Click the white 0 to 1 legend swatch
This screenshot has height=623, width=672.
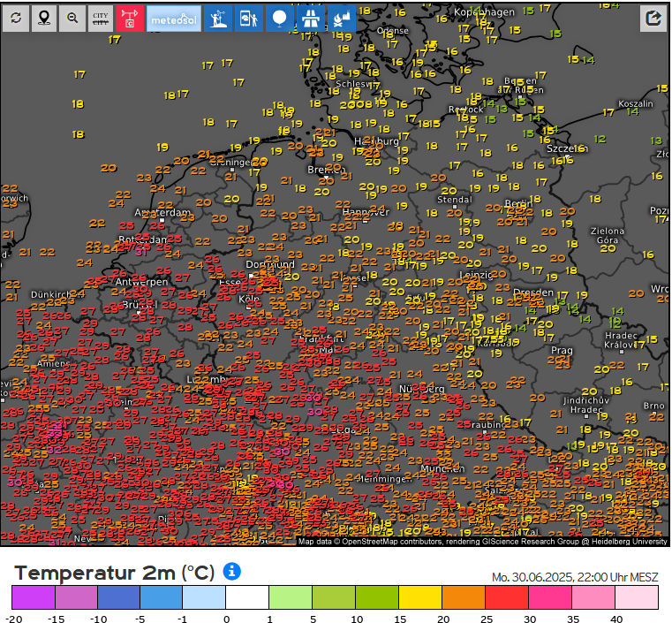(247, 597)
